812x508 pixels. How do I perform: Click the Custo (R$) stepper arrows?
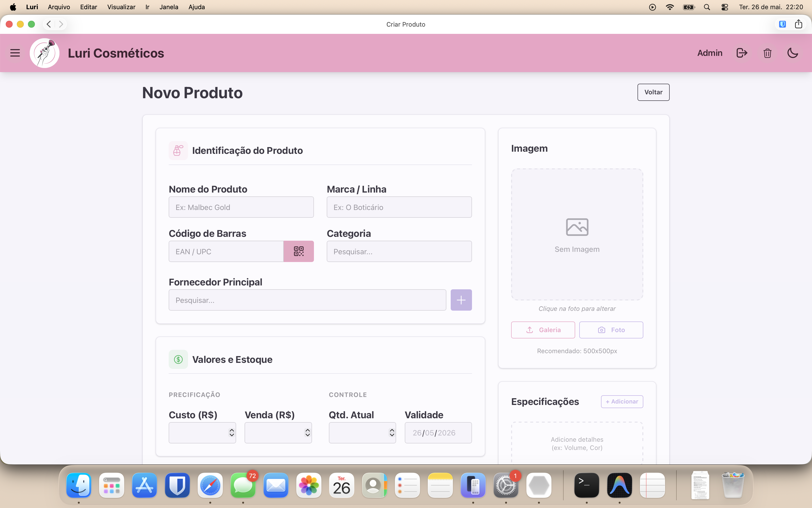tap(232, 433)
